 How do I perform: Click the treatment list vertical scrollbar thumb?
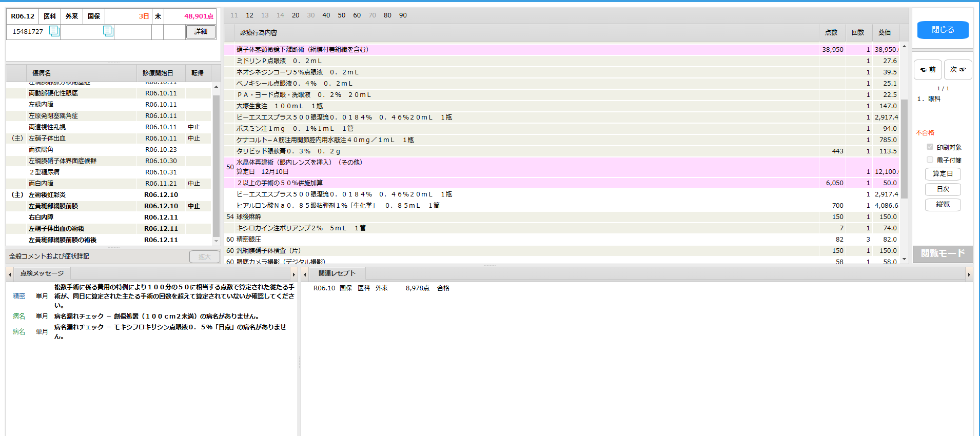[x=904, y=149]
